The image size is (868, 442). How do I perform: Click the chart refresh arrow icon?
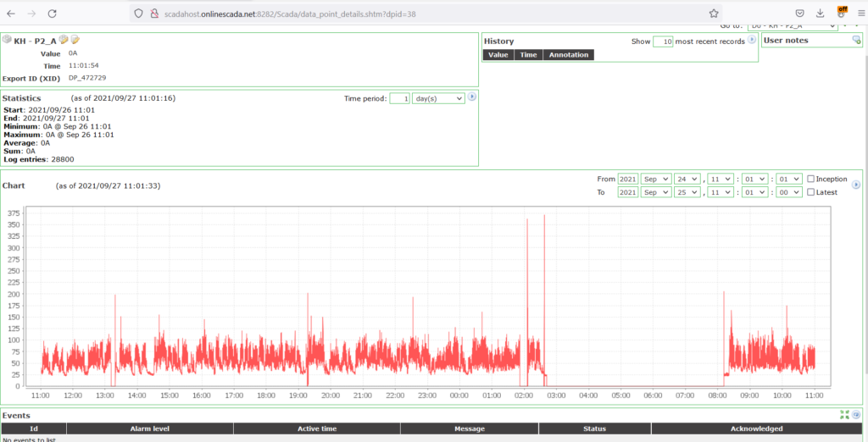(854, 185)
